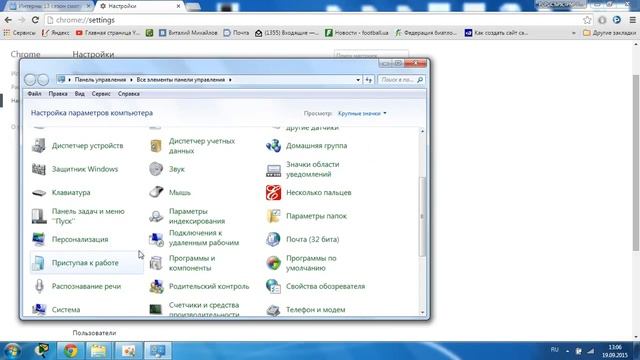
Task: Click the Control Panel back button
Action: coord(30,80)
